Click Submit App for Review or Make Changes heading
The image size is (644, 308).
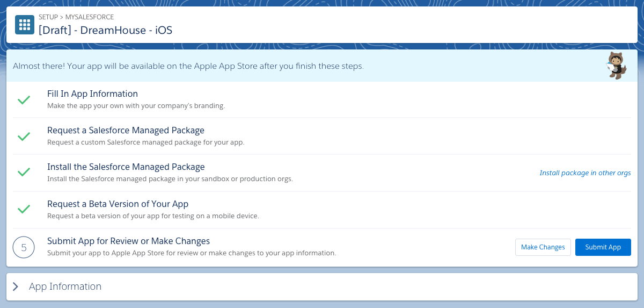tap(128, 241)
